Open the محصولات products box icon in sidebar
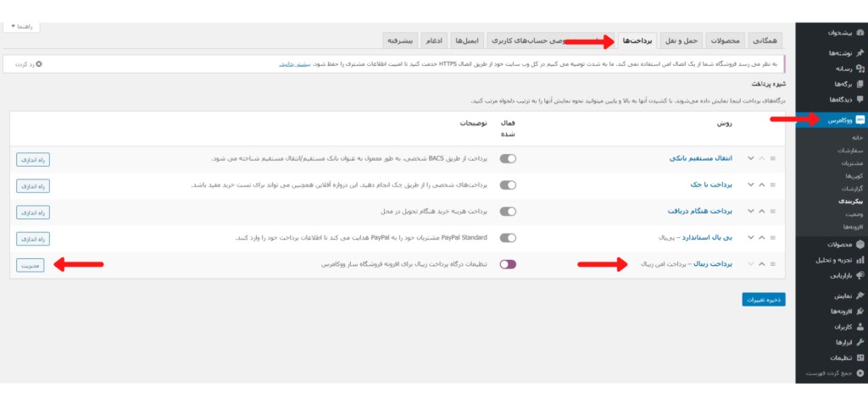This screenshot has height=420, width=868. [860, 244]
